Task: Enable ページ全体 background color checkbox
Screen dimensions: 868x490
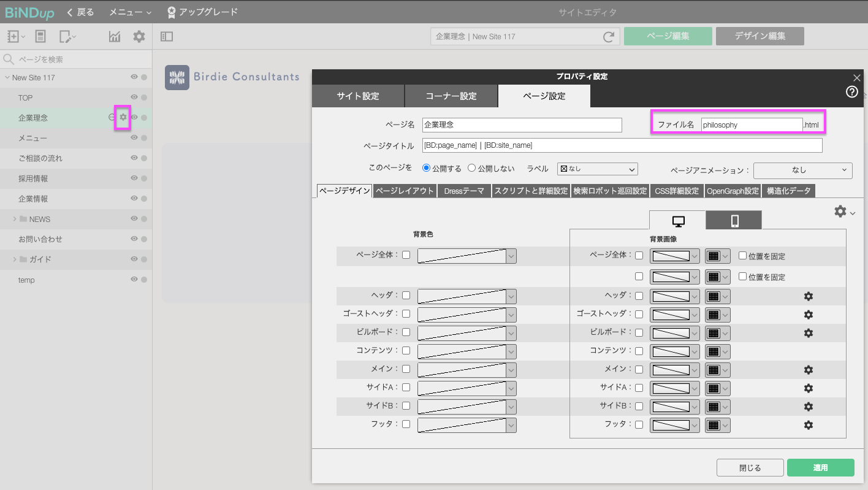Action: click(x=406, y=255)
